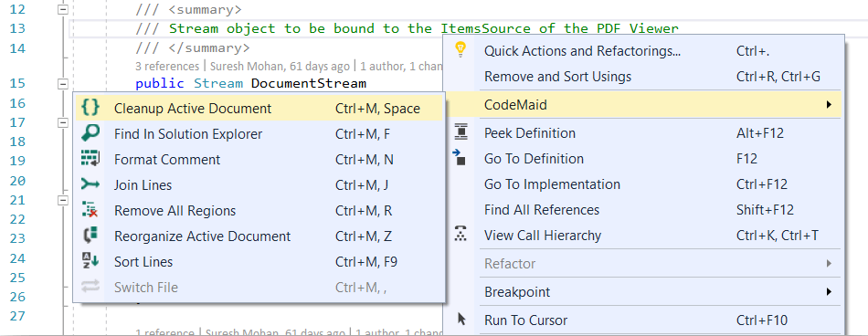
Task: Click the Format Comment icon
Action: 90,159
